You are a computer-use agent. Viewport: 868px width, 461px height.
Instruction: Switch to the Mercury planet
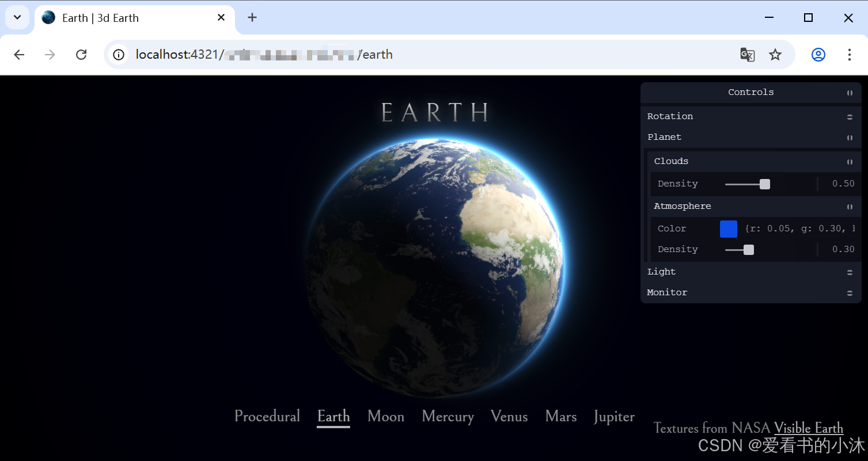[x=448, y=417]
